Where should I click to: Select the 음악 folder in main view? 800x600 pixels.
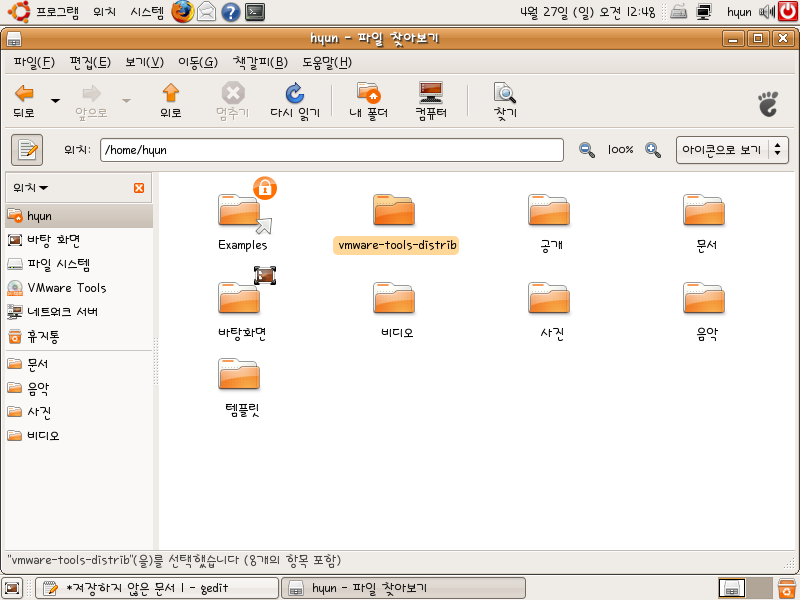click(x=705, y=297)
